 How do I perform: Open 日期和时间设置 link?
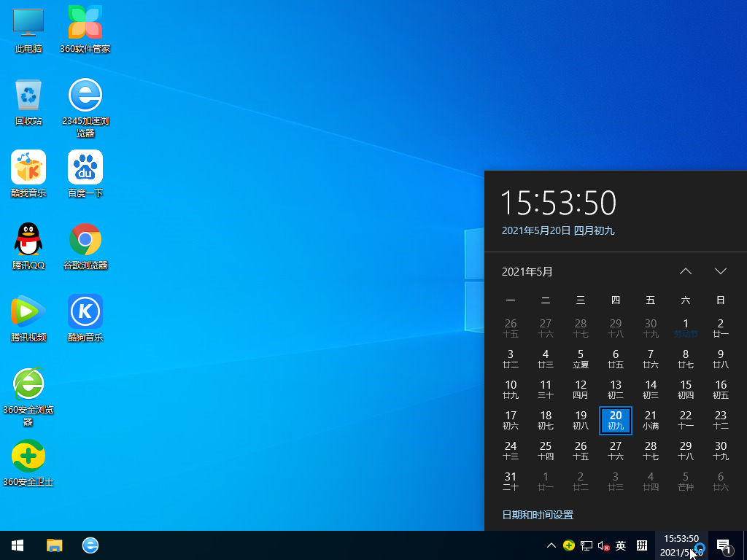(x=538, y=515)
